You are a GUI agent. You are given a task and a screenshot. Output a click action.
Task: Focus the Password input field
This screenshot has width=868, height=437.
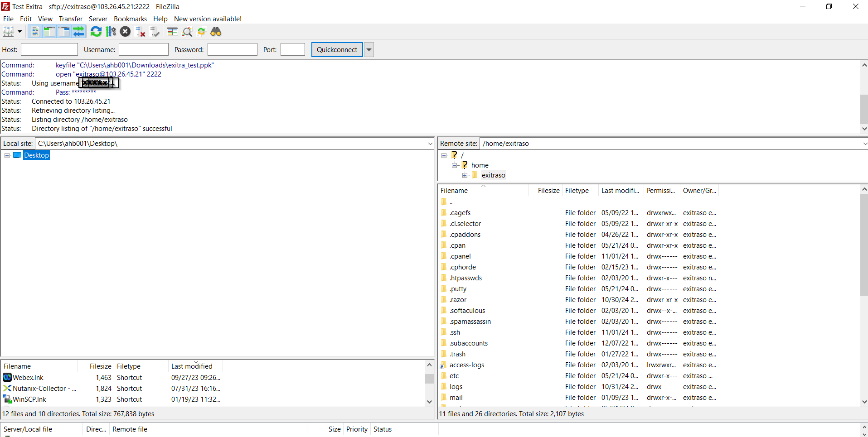coord(233,50)
